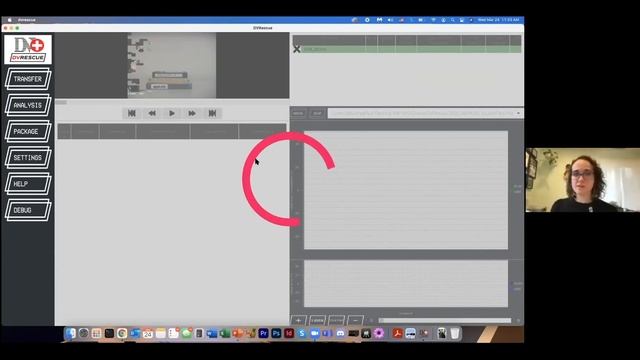Open the Trash in the Dock

[x=455, y=333]
